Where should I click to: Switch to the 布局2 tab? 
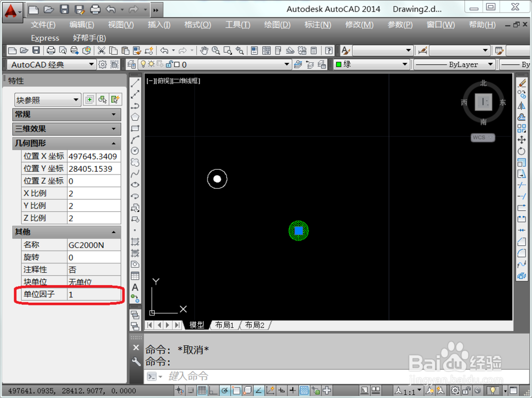(x=254, y=325)
